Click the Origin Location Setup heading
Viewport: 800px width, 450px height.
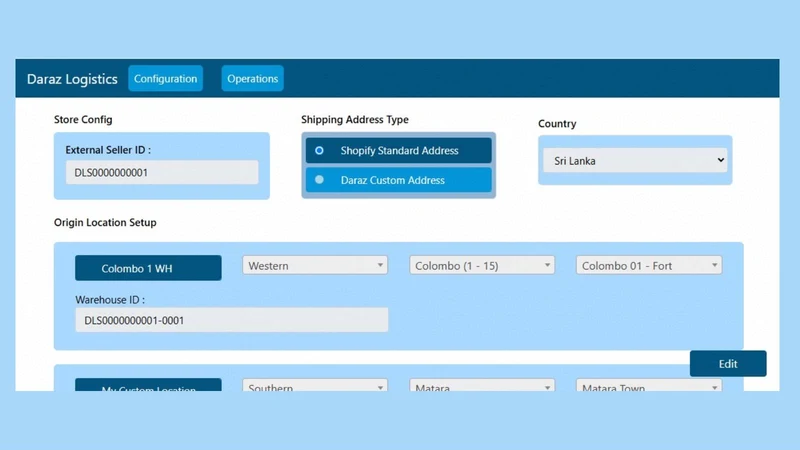pos(105,222)
